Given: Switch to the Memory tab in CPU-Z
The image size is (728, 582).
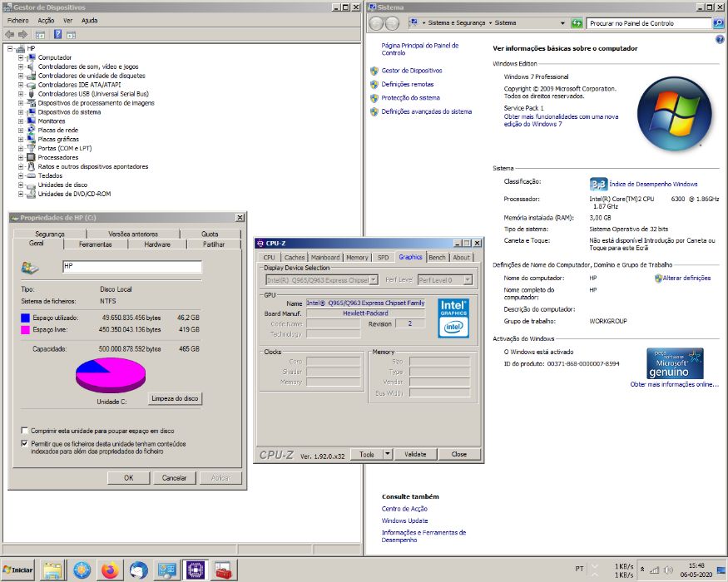Looking at the screenshot, I should [357, 257].
